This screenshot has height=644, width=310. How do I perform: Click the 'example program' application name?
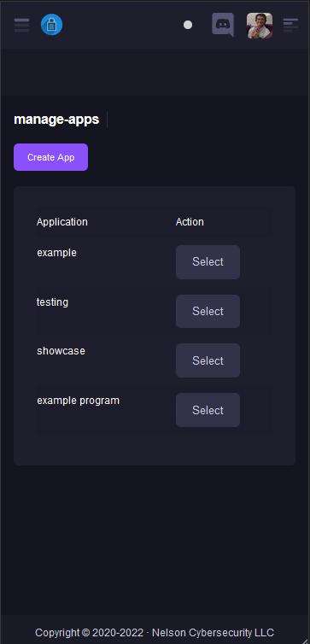pos(79,401)
